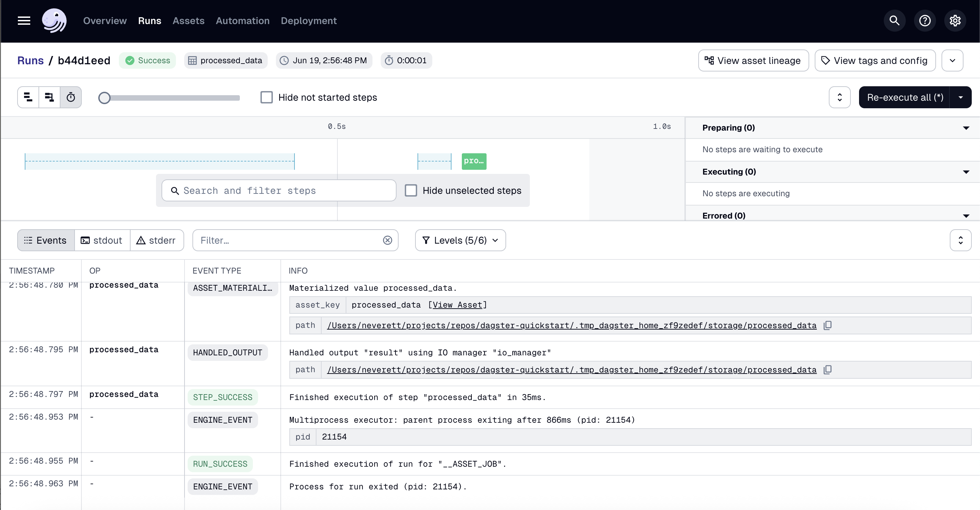
Task: Open the help menu
Action: pyautogui.click(x=925, y=21)
